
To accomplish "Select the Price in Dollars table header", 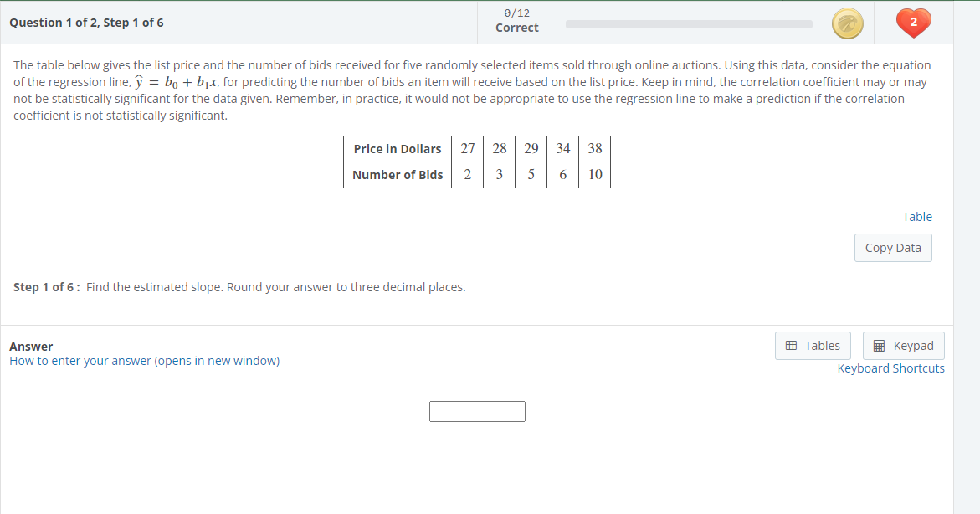I will [397, 148].
